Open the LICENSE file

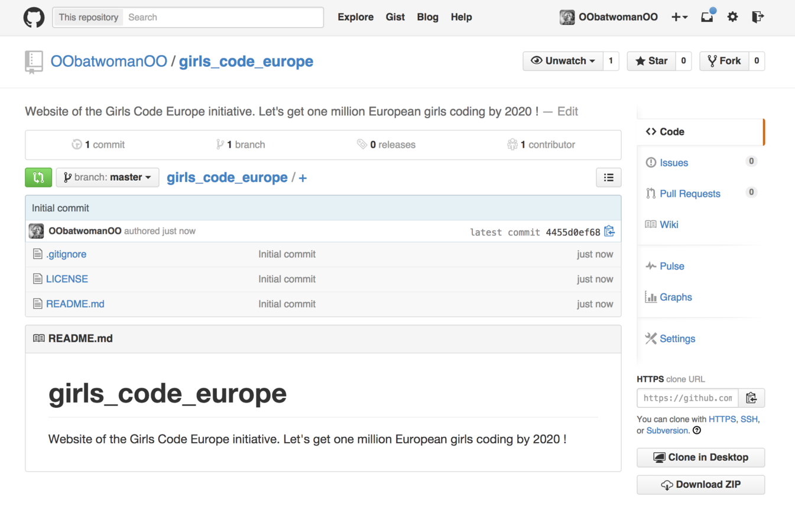pyautogui.click(x=67, y=279)
